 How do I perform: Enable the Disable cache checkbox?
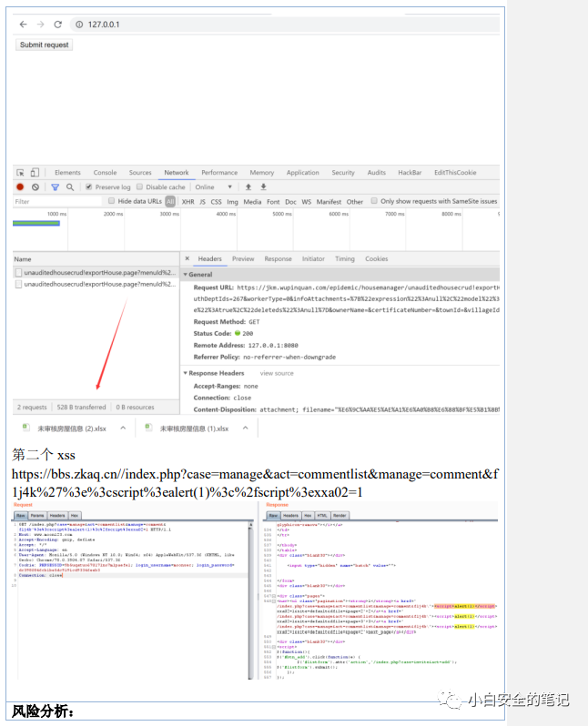139,187
